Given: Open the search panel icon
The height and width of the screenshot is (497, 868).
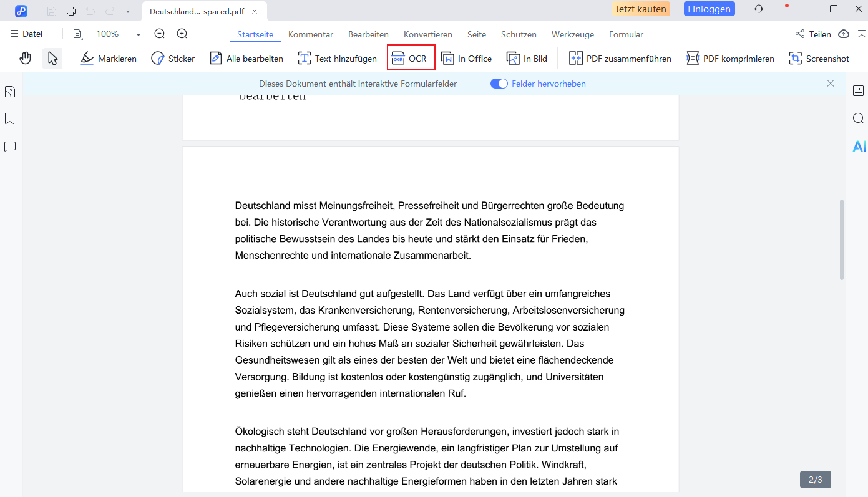Looking at the screenshot, I should [858, 118].
